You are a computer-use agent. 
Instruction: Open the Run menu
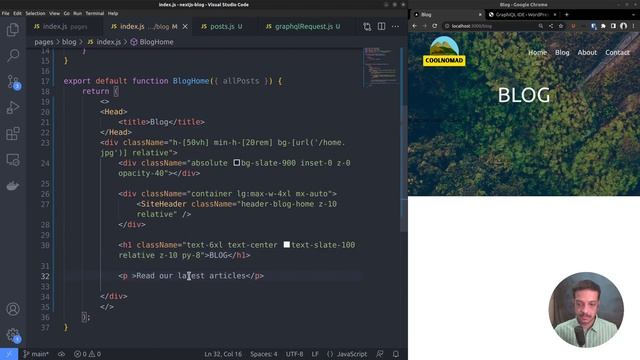pyautogui.click(x=78, y=13)
